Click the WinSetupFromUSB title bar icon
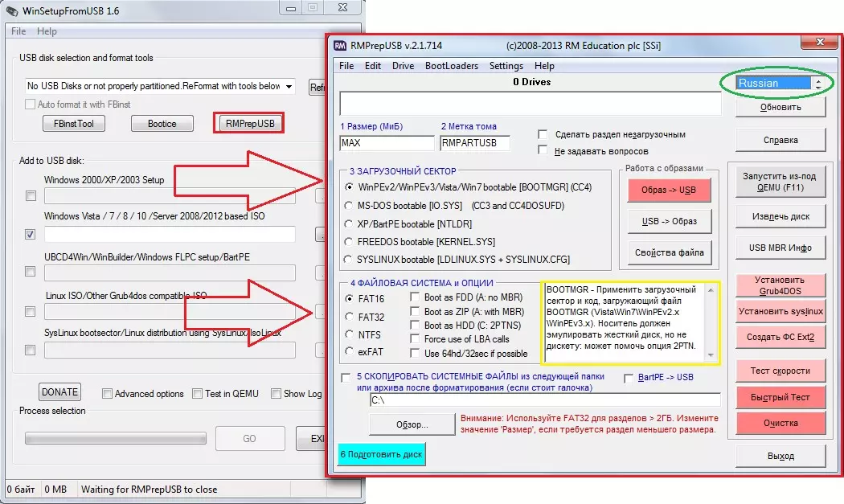 (12, 10)
